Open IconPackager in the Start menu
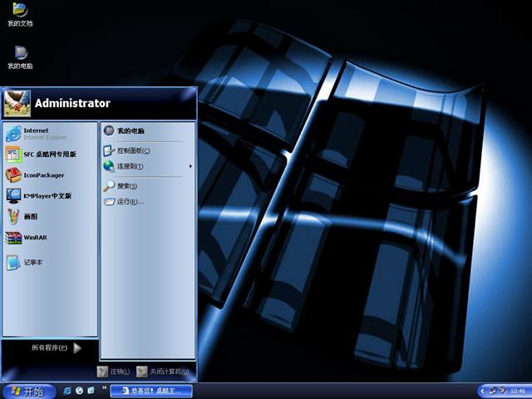532x399 pixels. click(x=42, y=175)
